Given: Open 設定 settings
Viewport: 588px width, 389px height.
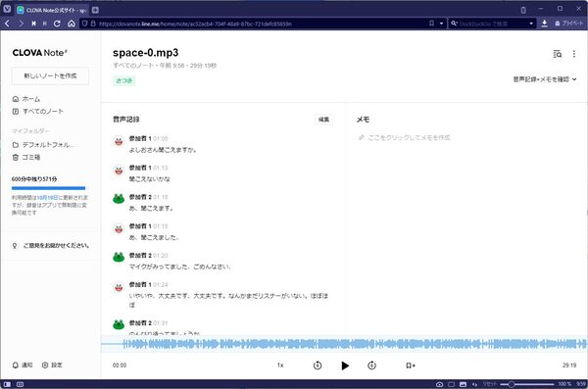Looking at the screenshot, I should [52, 365].
